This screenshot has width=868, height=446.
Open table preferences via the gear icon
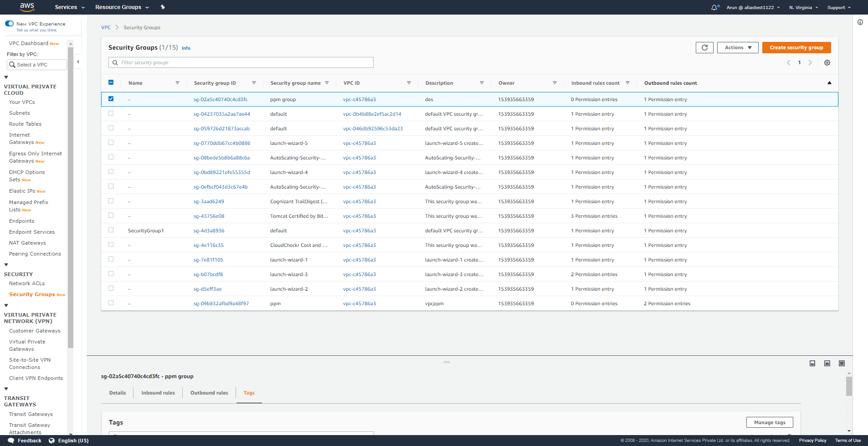pyautogui.click(x=827, y=62)
